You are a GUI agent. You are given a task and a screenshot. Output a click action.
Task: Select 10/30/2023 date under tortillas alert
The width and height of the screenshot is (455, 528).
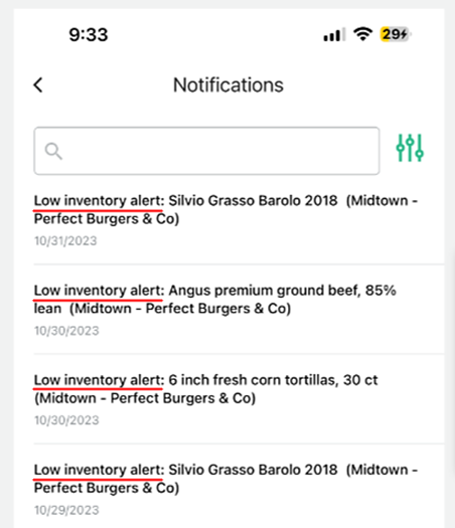[67, 420]
